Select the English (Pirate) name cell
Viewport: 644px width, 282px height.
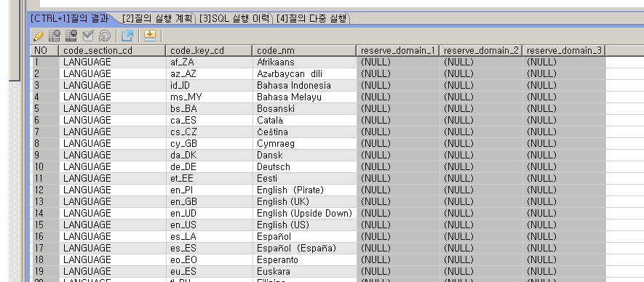pos(304,190)
